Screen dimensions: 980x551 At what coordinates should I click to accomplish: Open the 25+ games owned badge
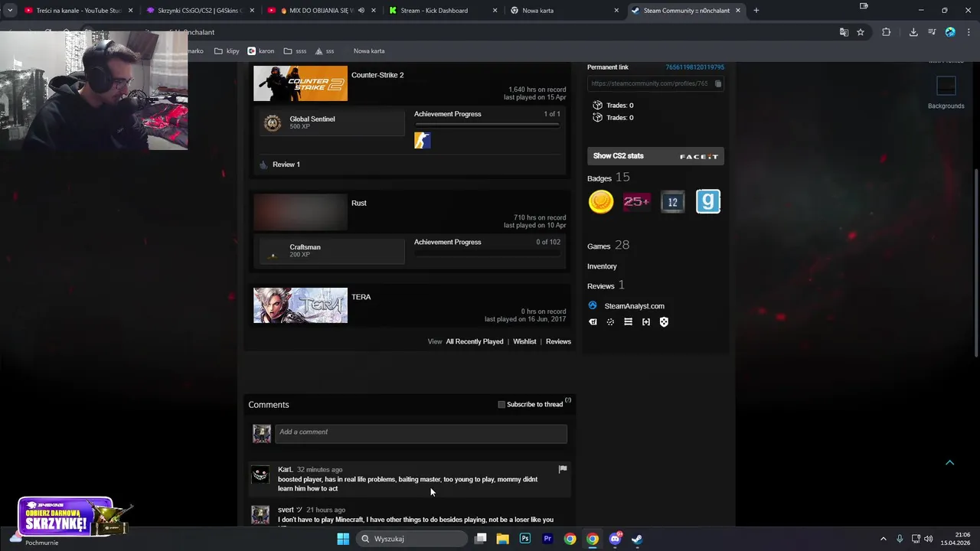point(636,202)
